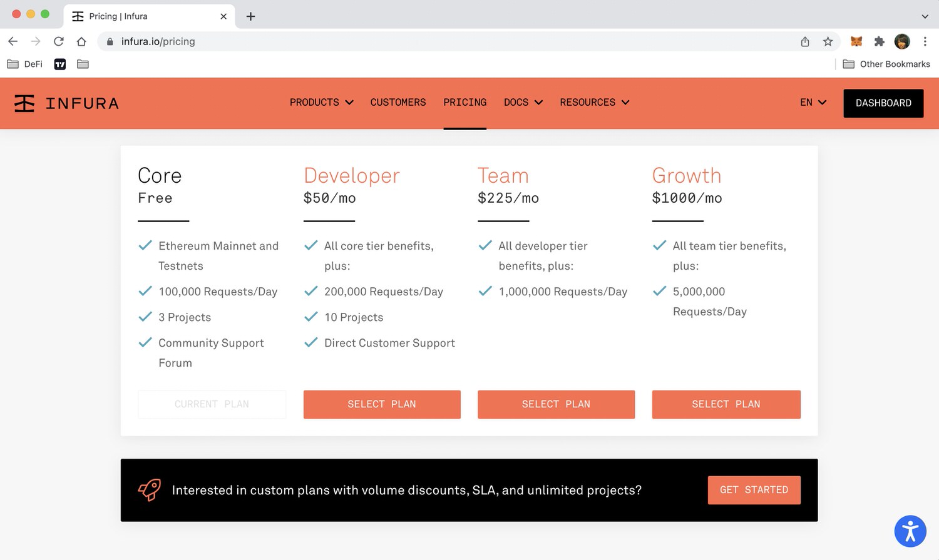Expand the Resources dropdown menu
Screen dimensions: 939x560
pyautogui.click(x=595, y=103)
